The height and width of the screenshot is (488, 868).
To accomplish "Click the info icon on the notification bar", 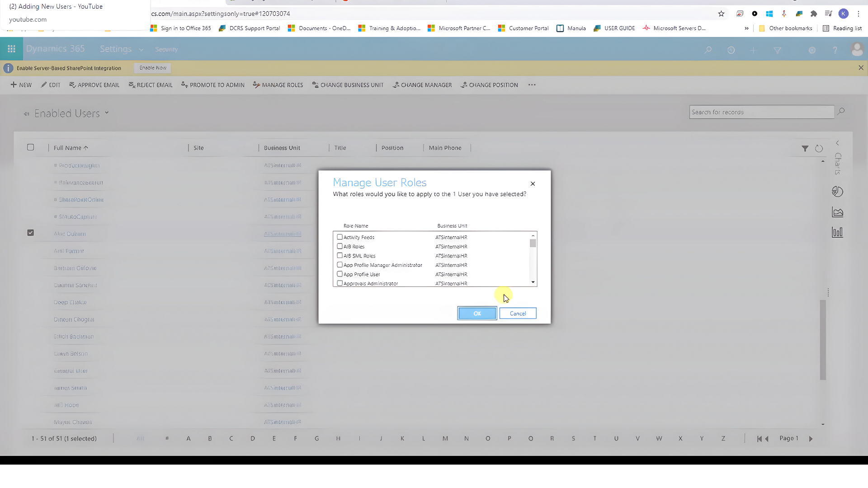I will coord(8,68).
